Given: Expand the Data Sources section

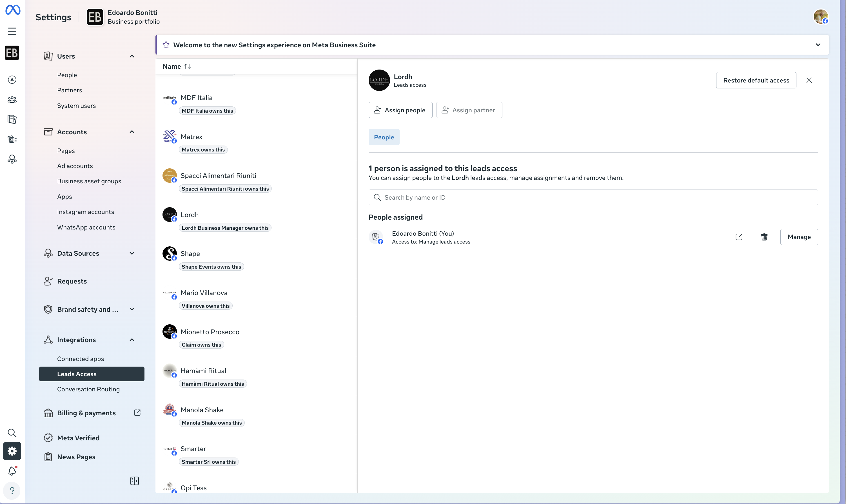Looking at the screenshot, I should point(132,253).
